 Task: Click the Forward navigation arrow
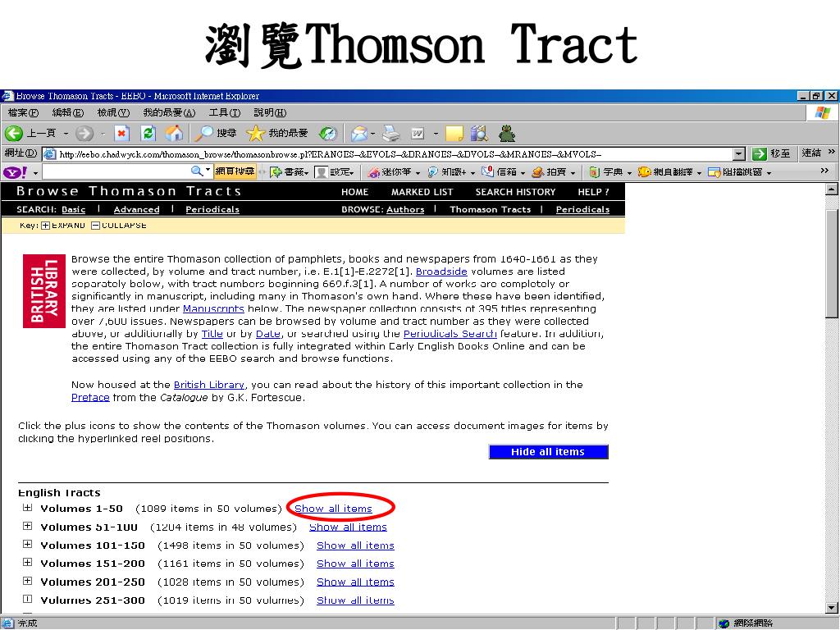(84, 134)
